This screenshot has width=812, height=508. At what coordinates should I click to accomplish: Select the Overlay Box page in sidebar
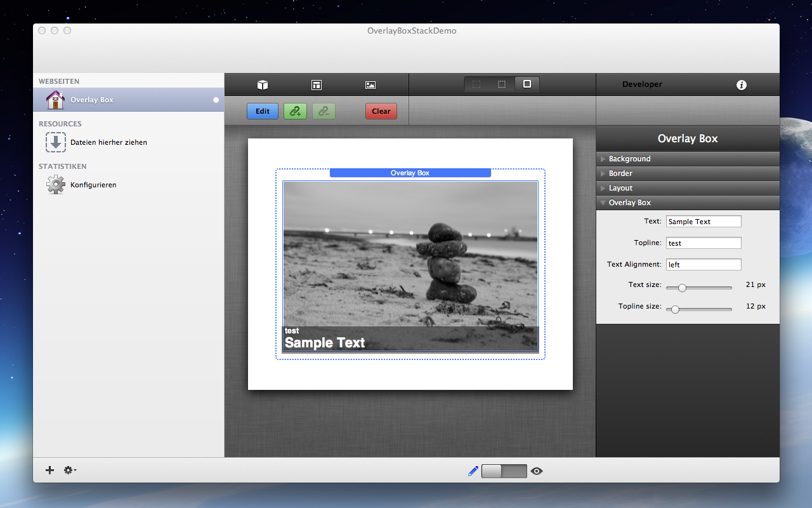[x=129, y=100]
